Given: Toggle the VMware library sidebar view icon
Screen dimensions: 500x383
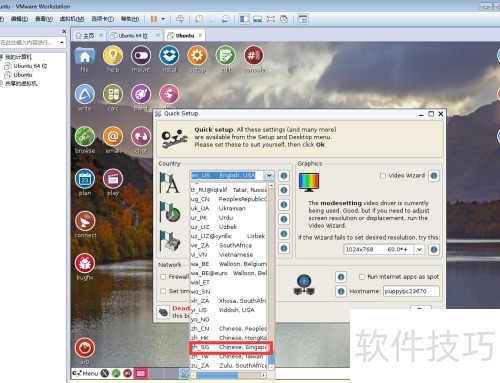Looking at the screenshot, I should click(x=244, y=19).
